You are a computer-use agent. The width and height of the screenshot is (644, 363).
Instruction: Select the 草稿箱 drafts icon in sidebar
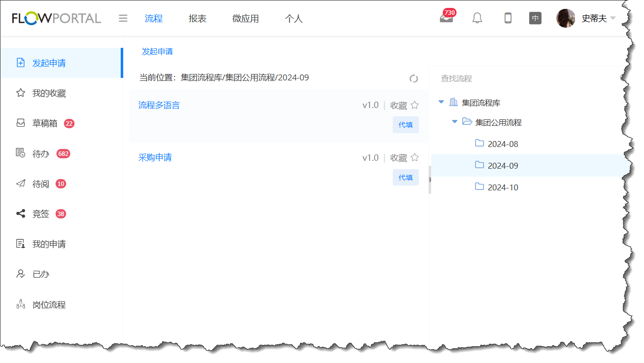(20, 123)
